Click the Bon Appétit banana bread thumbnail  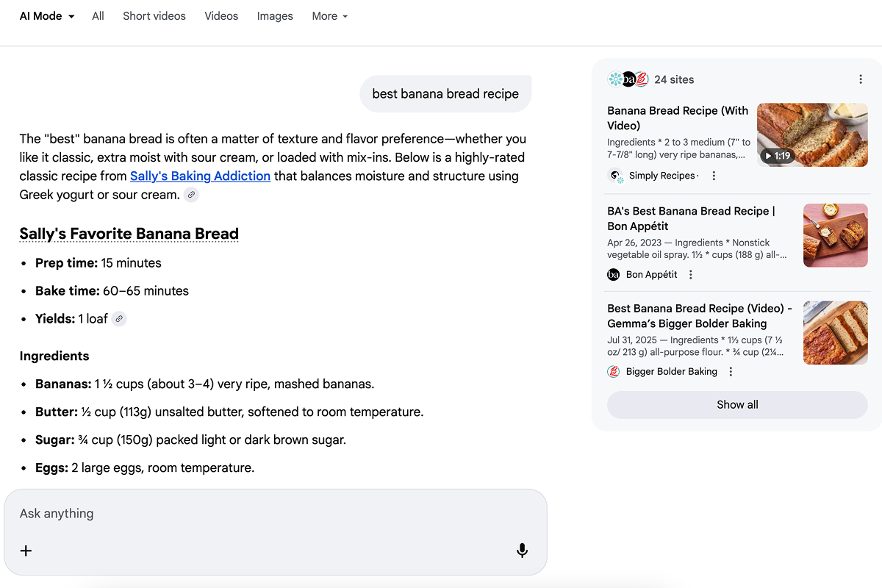pos(836,235)
